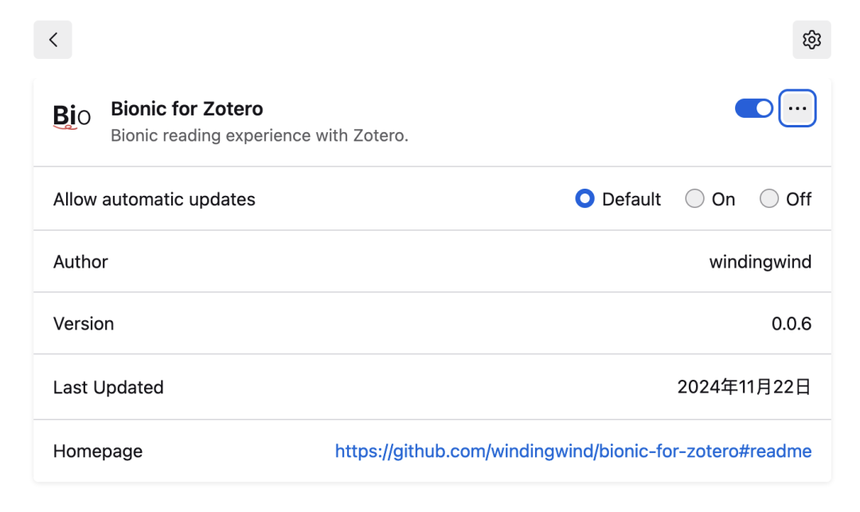
Task: Click the version number 0.0.6
Action: (x=791, y=324)
